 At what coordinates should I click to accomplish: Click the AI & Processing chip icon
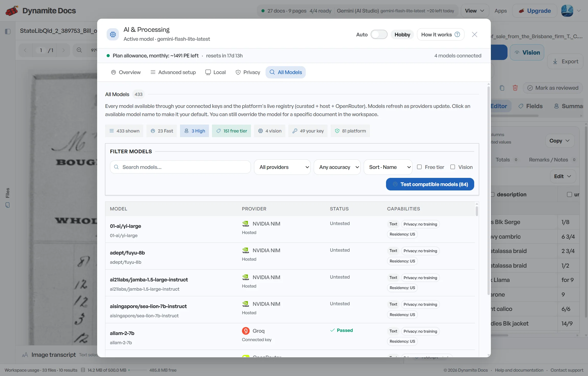tap(113, 34)
